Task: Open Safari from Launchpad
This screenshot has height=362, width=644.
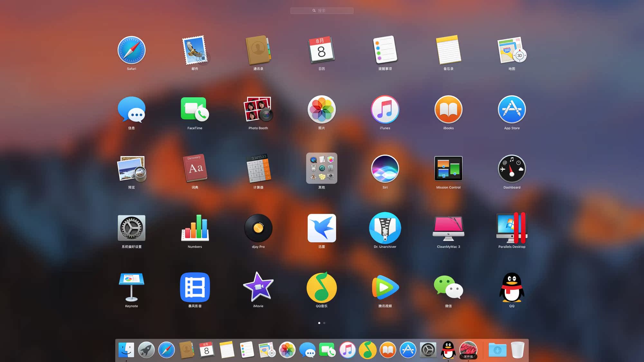Action: pos(132,51)
